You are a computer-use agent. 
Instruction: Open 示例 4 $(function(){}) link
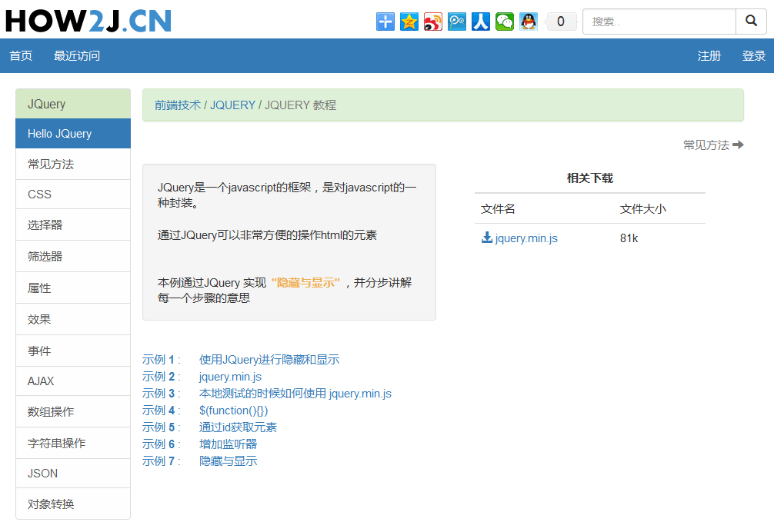click(x=233, y=411)
